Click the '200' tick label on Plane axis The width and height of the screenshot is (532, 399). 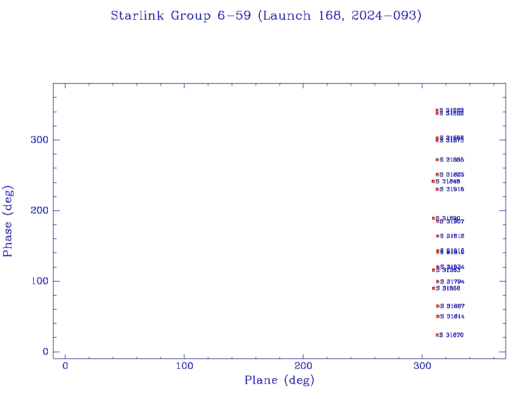click(303, 366)
